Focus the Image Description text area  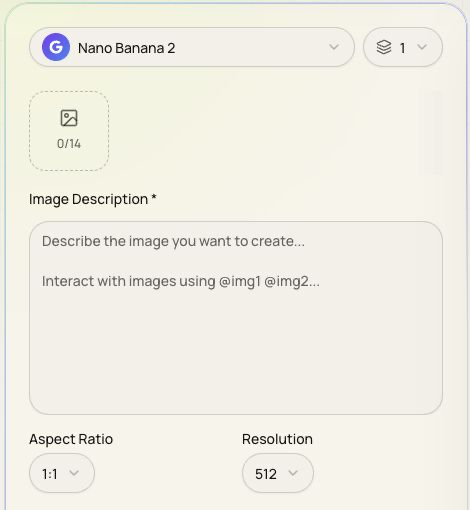[x=236, y=318]
